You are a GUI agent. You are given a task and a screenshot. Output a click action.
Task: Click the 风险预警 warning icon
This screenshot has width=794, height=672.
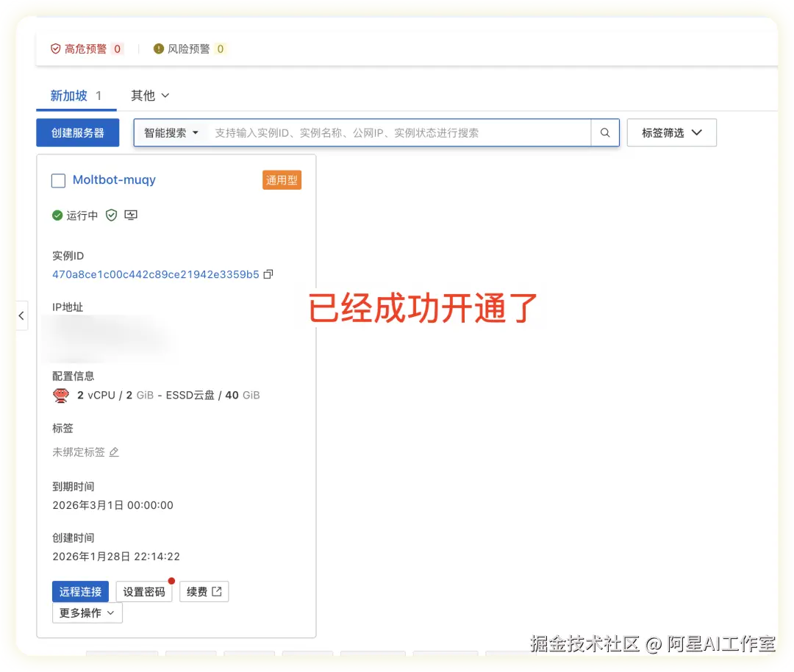157,49
